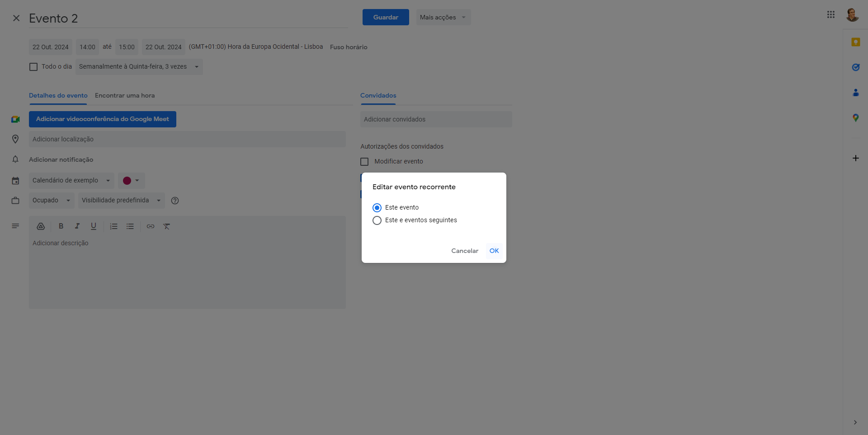Open the recurrence dropdown "Semanalmente à Quinta-feira"

pyautogui.click(x=139, y=67)
